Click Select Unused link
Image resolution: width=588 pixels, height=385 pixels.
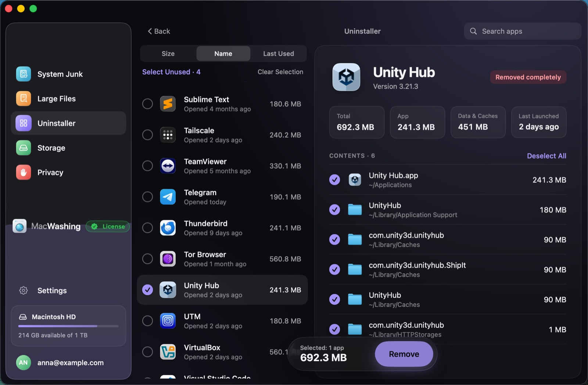pyautogui.click(x=171, y=72)
